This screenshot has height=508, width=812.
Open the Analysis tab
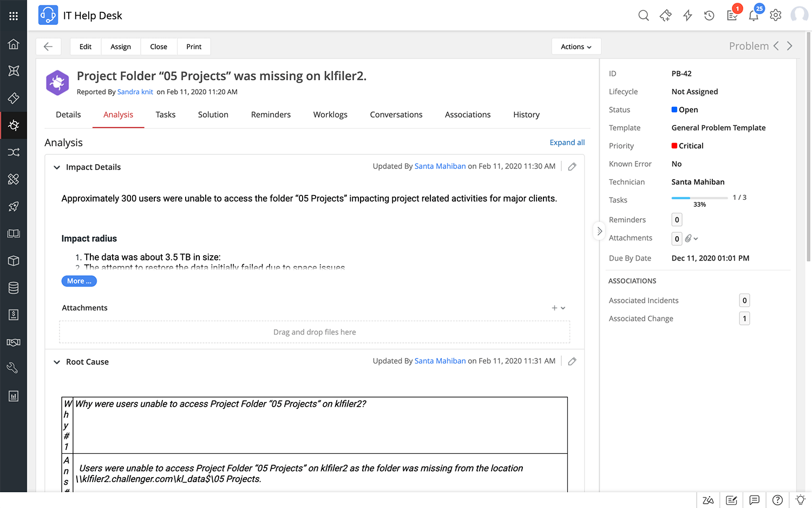click(x=118, y=115)
